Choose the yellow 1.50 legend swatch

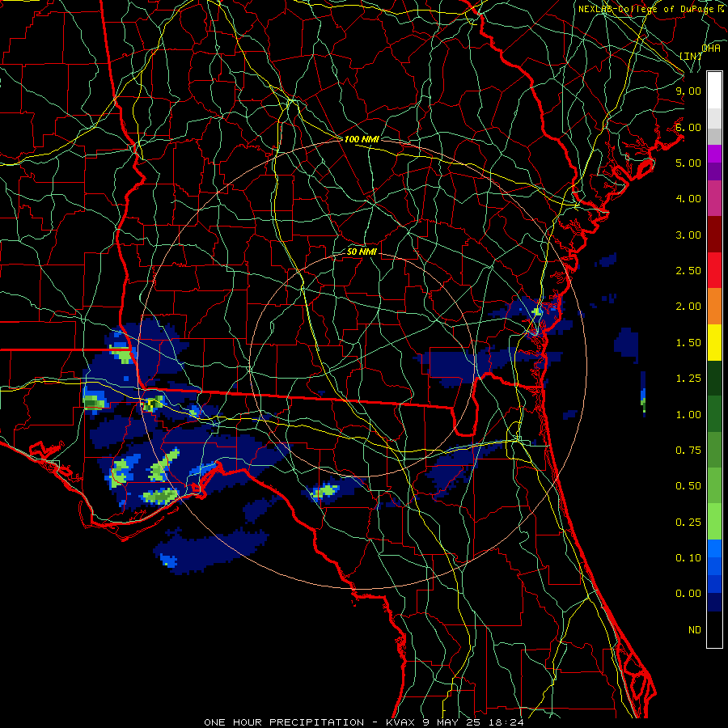coord(714,342)
